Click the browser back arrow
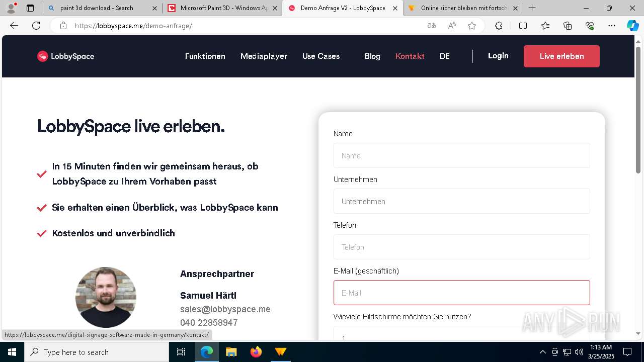Screen dimensions: 644x362 point(14,26)
